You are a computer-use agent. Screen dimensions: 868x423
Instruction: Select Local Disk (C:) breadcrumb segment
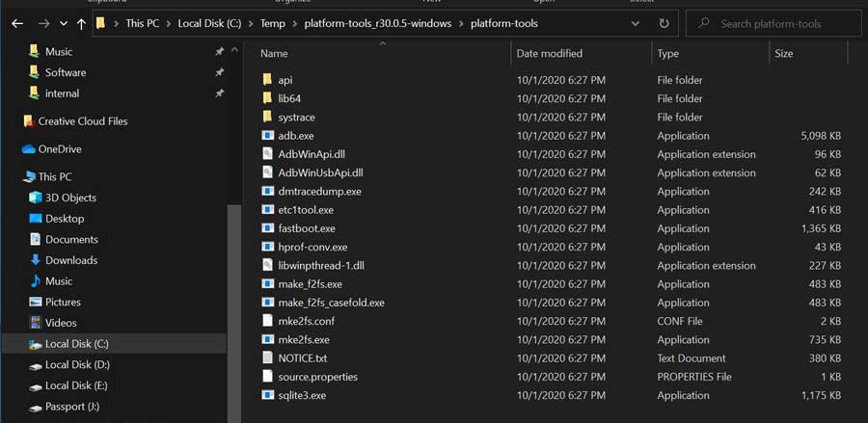point(208,24)
